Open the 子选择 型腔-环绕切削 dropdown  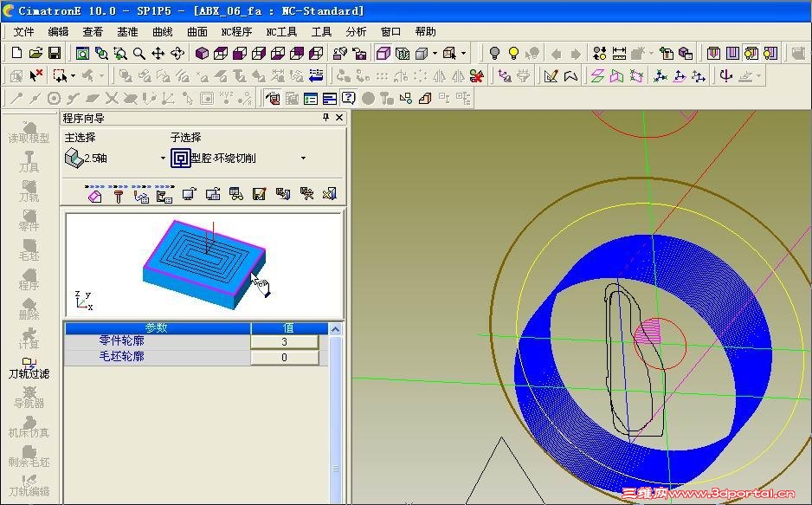[x=303, y=158]
